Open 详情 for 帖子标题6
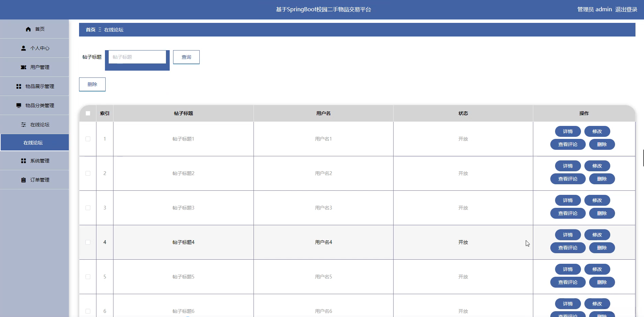The width and height of the screenshot is (644, 317). tap(568, 304)
